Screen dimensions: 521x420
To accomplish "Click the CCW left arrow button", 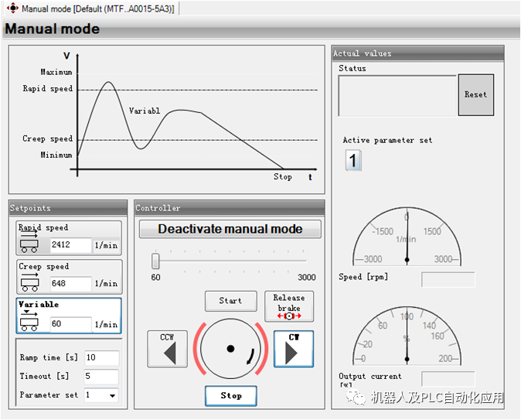I will [x=168, y=349].
